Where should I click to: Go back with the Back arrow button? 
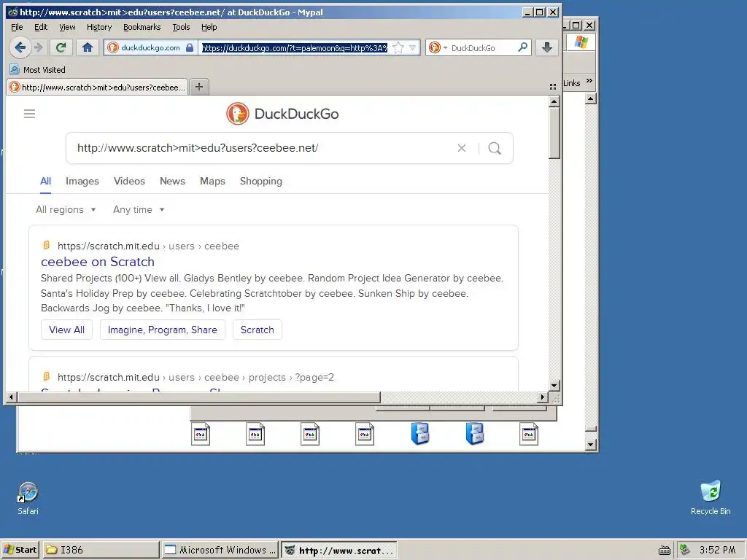[x=20, y=47]
